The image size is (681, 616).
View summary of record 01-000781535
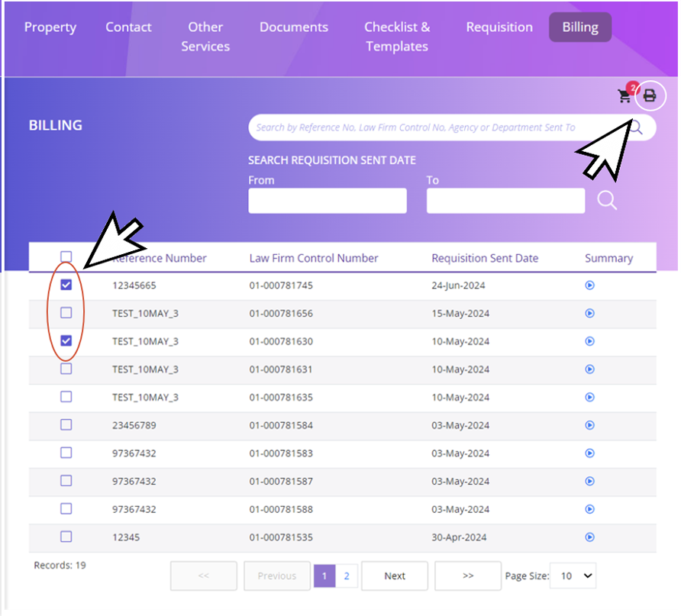click(x=589, y=537)
